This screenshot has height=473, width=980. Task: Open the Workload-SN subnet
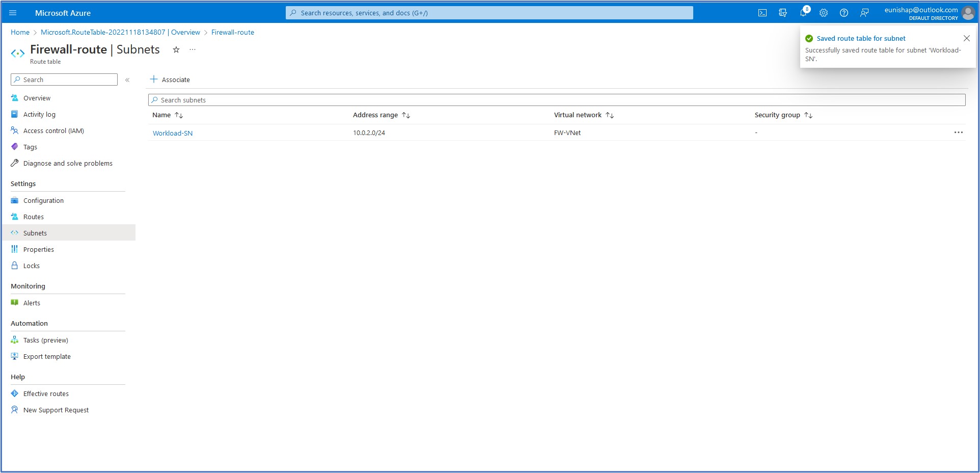pos(172,133)
